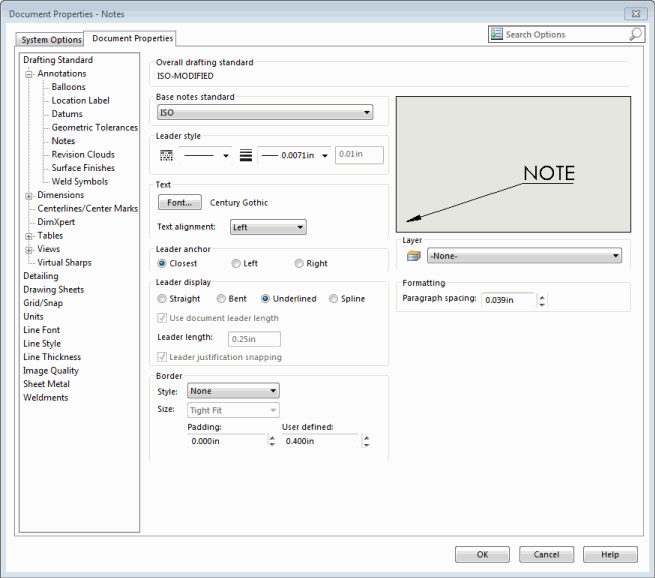Click the leader line style icon

point(166,155)
